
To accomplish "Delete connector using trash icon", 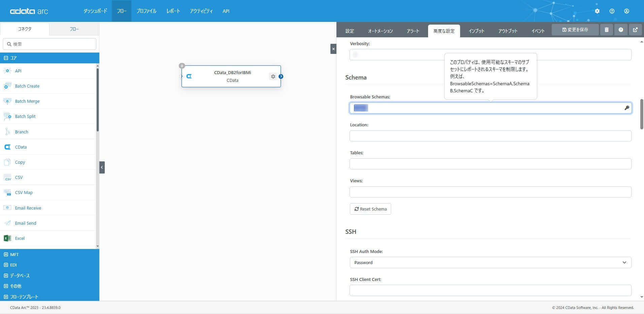I will click(x=607, y=30).
